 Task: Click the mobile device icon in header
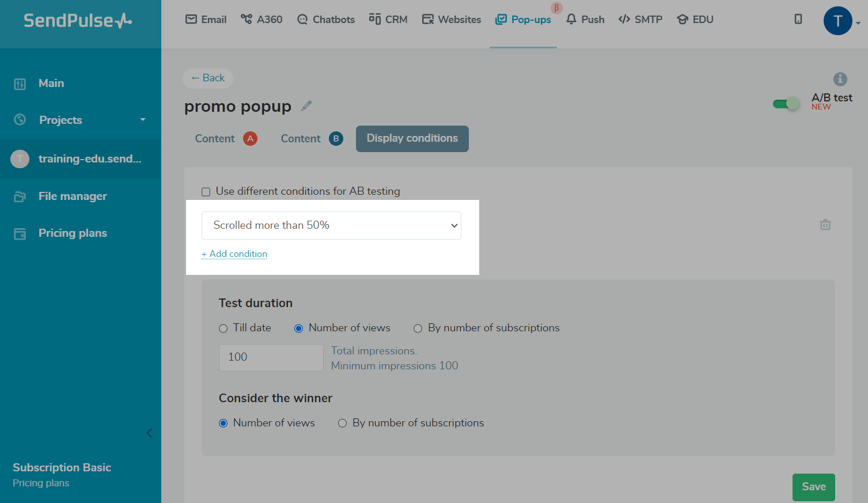(798, 20)
